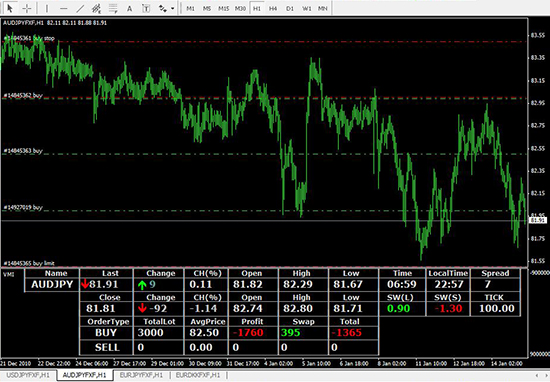This screenshot has width=550, height=382.
Task: Switch chart to M1 timeframe
Action: point(190,8)
